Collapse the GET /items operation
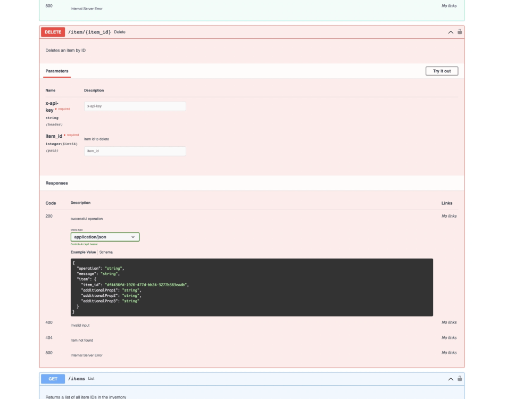The width and height of the screenshot is (532, 399). click(450, 378)
